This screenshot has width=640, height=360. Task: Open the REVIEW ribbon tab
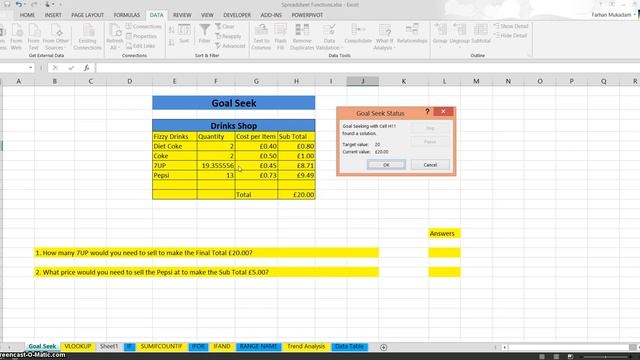click(x=182, y=15)
